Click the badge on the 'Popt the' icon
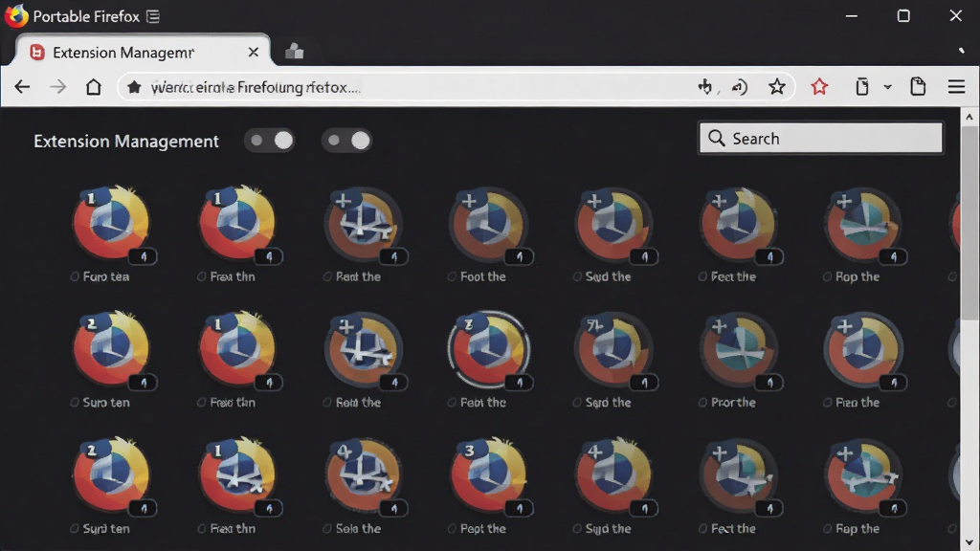 click(519, 509)
